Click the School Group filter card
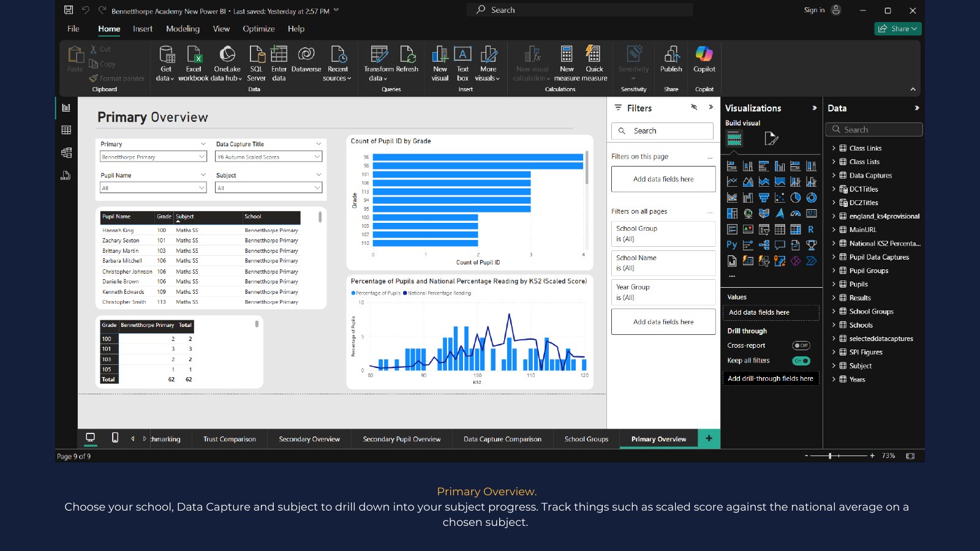This screenshot has height=551, width=980. coord(663,234)
